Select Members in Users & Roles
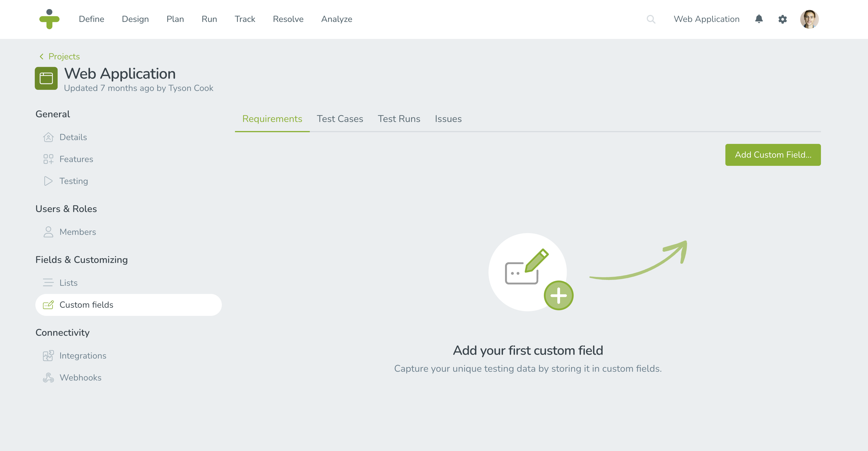 (77, 232)
